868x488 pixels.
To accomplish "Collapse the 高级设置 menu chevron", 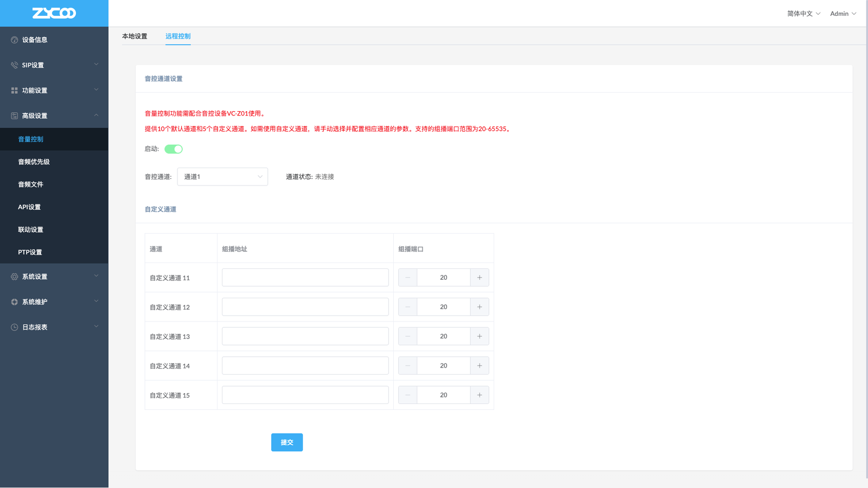I will click(x=96, y=115).
